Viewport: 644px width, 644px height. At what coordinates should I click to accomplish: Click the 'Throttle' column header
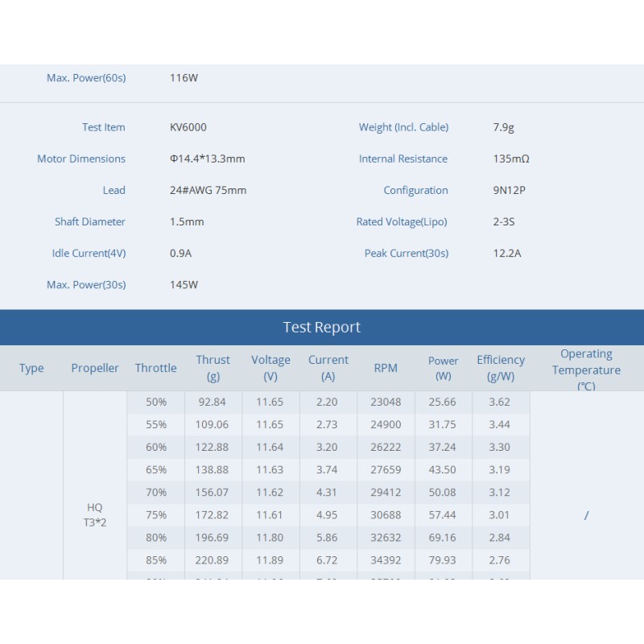156,368
